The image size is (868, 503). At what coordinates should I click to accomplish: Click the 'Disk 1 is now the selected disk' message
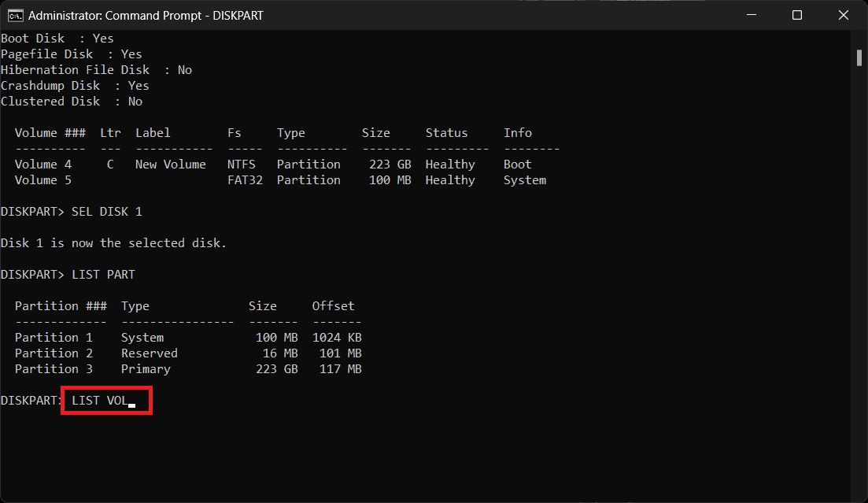113,243
